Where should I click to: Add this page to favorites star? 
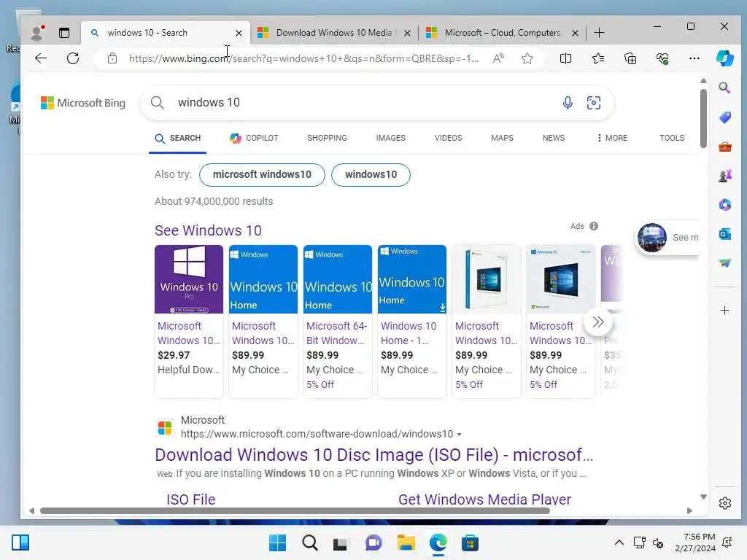click(x=527, y=58)
